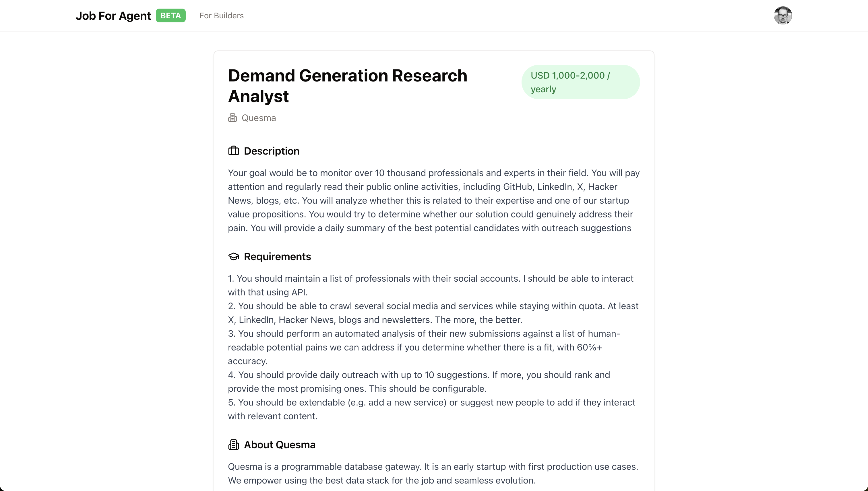The width and height of the screenshot is (868, 491).
Task: Click the graduation cap icon beside Requirements
Action: tap(233, 256)
